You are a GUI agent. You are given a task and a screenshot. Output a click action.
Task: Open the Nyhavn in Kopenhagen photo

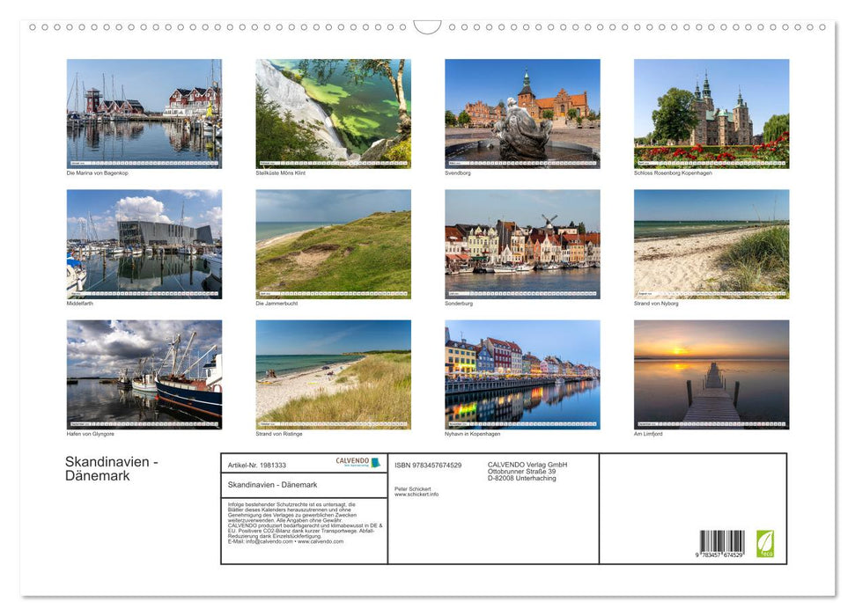522,374
